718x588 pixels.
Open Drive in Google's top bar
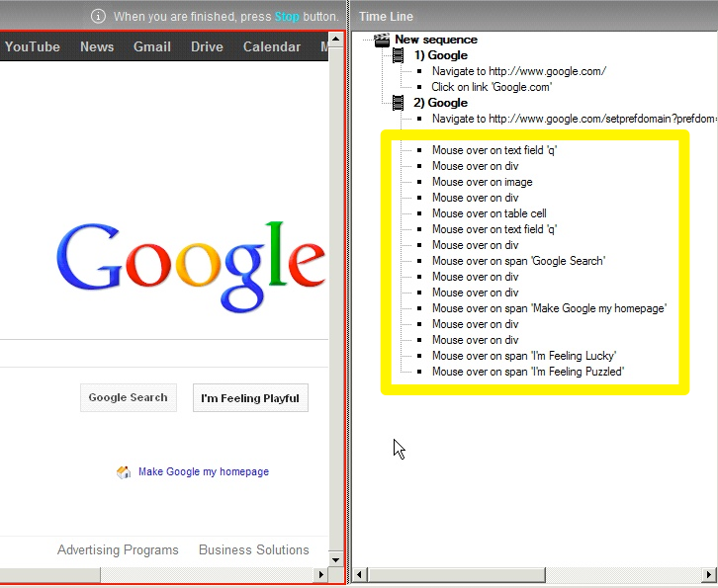(207, 46)
